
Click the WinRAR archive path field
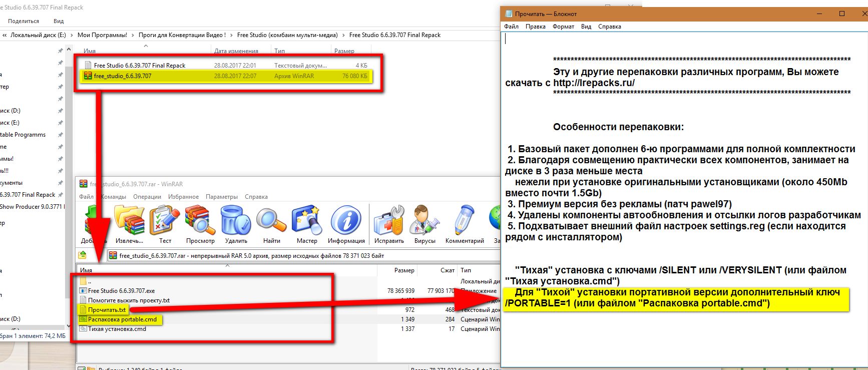[304, 255]
